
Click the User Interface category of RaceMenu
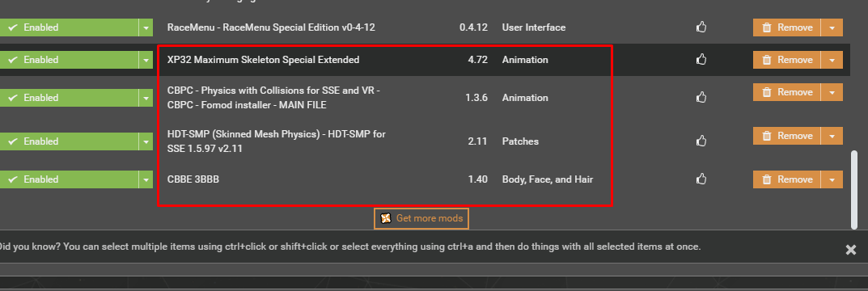pos(534,27)
